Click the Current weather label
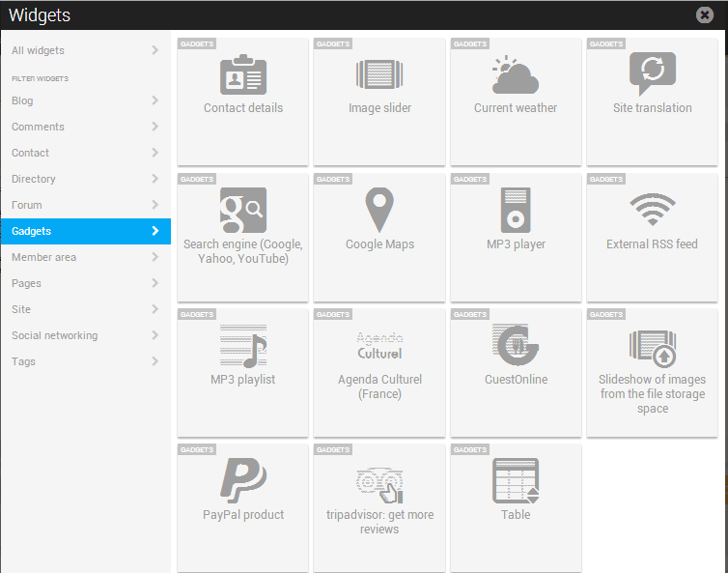The height and width of the screenshot is (573, 728). (x=516, y=108)
